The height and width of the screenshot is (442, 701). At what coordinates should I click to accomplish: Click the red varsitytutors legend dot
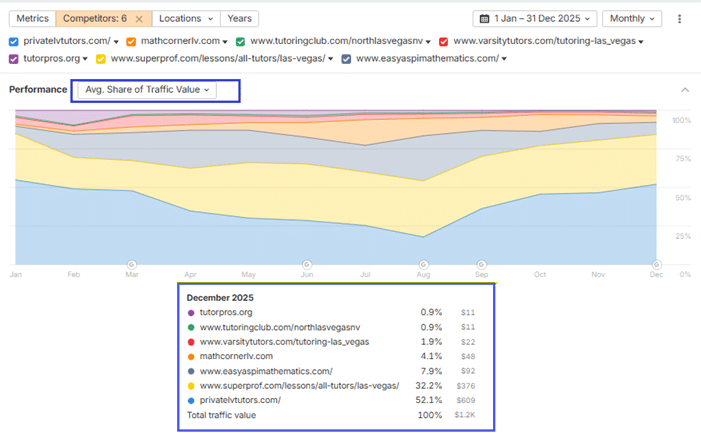pos(191,342)
